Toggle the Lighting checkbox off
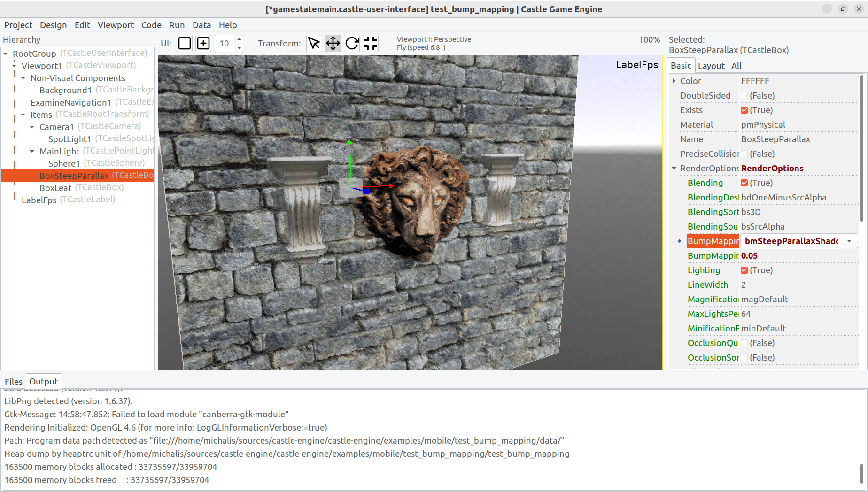This screenshot has width=868, height=492. [x=744, y=270]
